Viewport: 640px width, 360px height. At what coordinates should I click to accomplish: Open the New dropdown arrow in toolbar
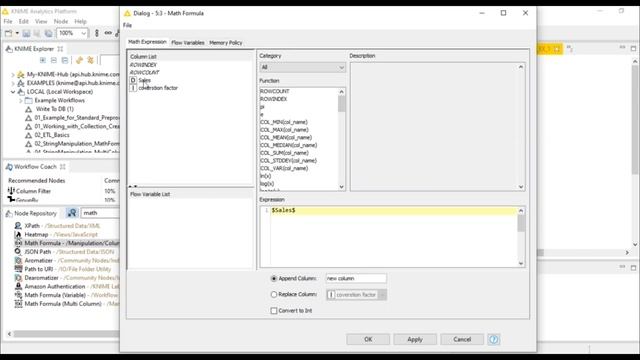tap(17, 33)
